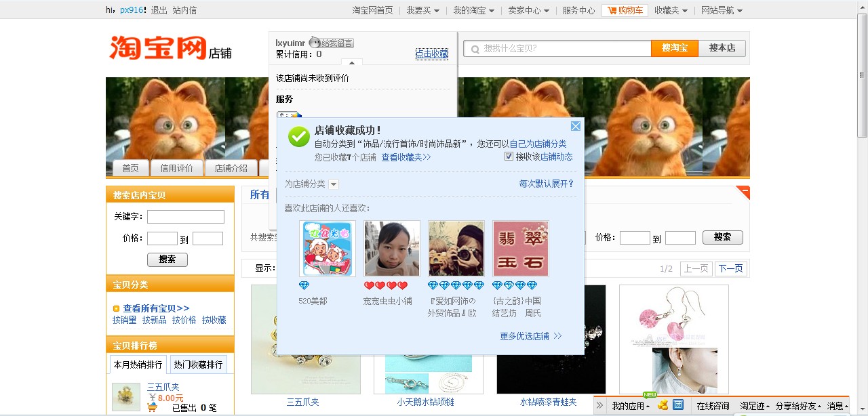This screenshot has height=416, width=868.
Task: Open the 爱如网饰 camera girl thumbnail
Action: [x=456, y=249]
